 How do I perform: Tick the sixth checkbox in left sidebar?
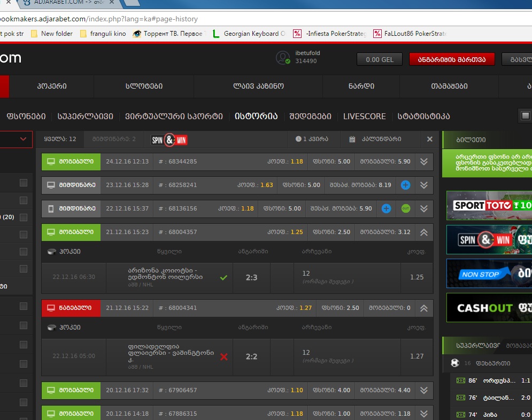coord(24,269)
